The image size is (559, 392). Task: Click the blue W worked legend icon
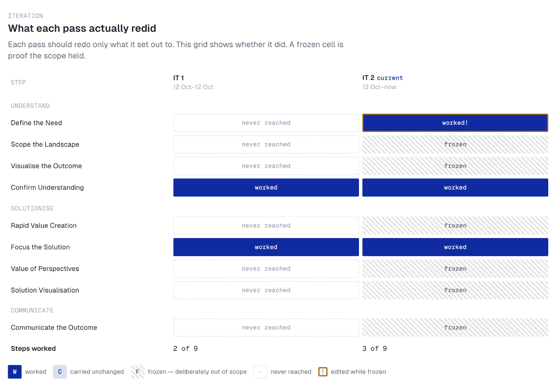tap(15, 372)
